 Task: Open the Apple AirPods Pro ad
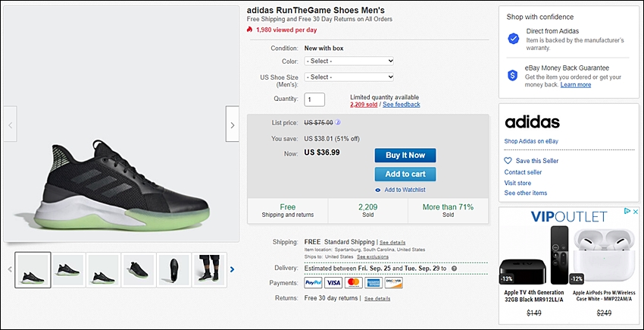(604, 272)
